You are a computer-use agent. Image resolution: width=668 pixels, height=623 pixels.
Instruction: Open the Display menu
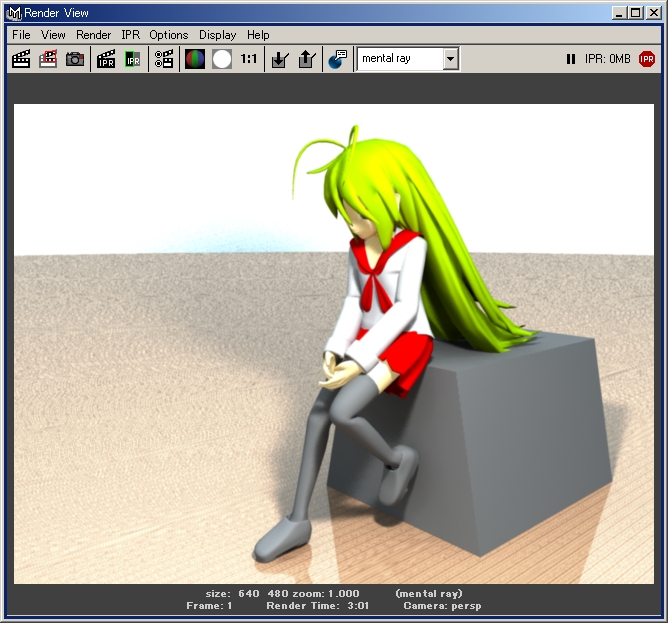218,35
